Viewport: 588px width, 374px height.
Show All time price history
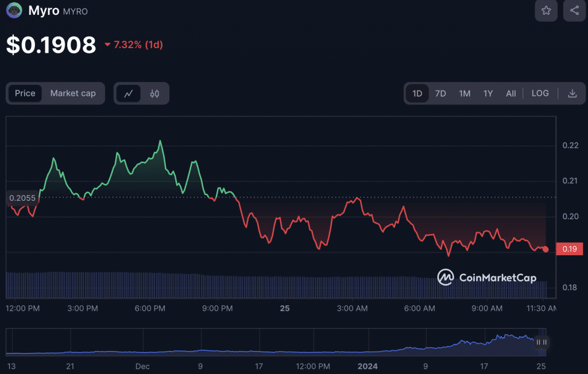click(x=510, y=93)
